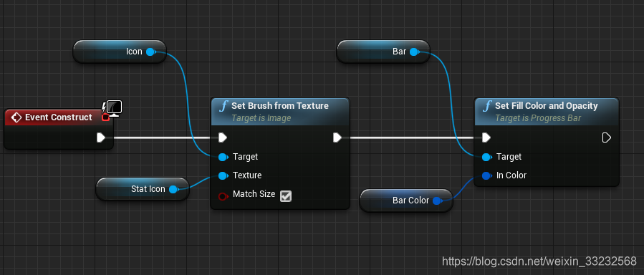Click the Match Size label

[x=254, y=194]
